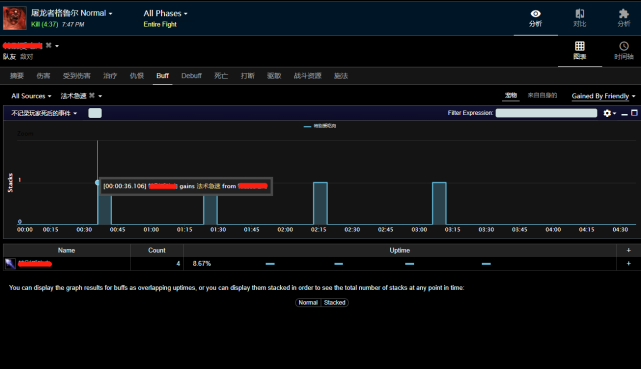The width and height of the screenshot is (641, 369).
Task: Open the Gained By Friendly dropdown
Action: coord(603,96)
